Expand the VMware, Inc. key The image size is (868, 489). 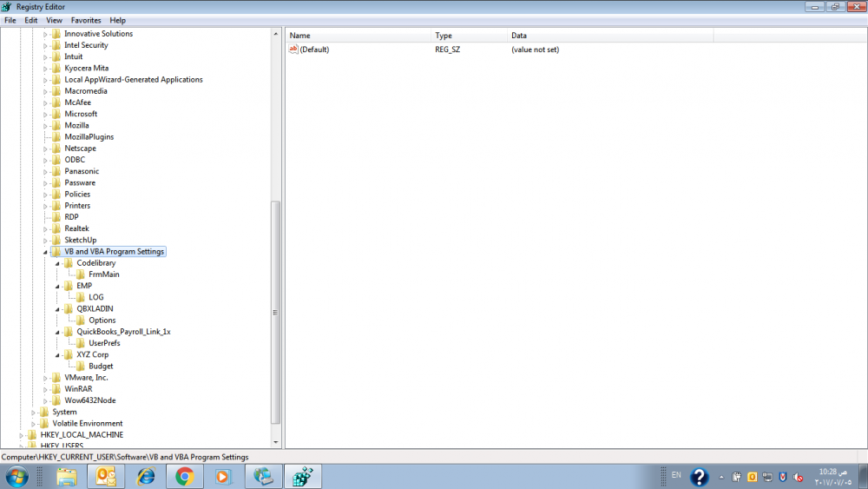click(x=45, y=378)
